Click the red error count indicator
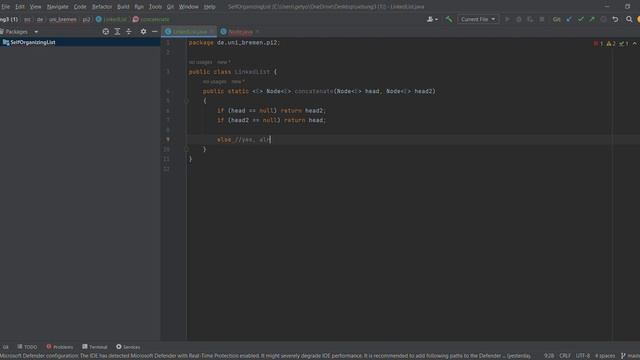Viewport: 640px width, 360px height. click(x=598, y=43)
